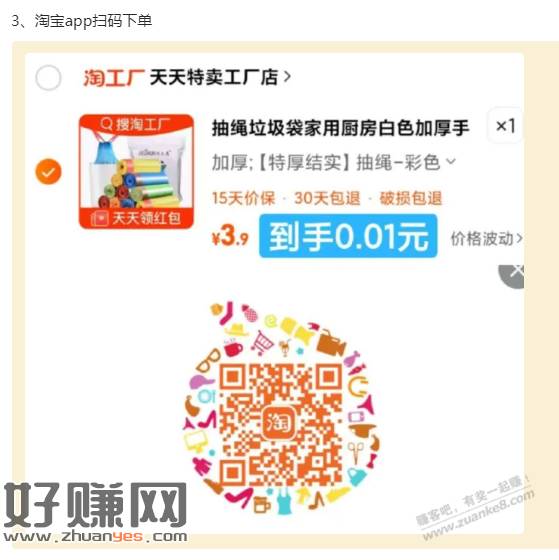Click the garbage bag product thumbnail
The image size is (559, 560).
point(136,171)
